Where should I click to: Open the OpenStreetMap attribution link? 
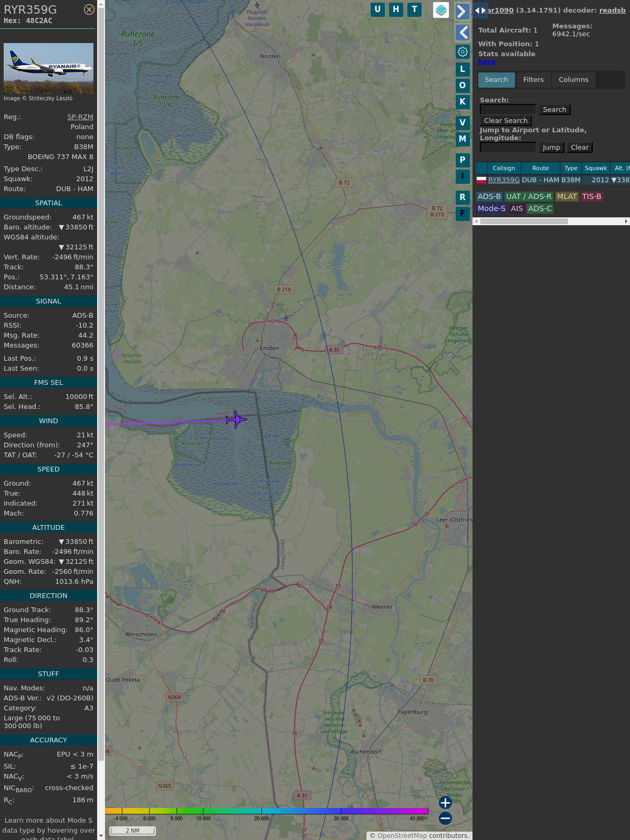tap(402, 835)
